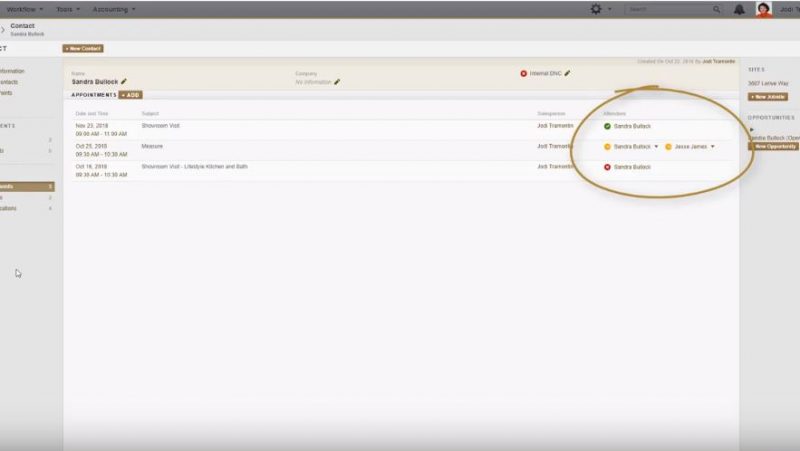Click the settings gear icon in top bar

click(x=597, y=9)
